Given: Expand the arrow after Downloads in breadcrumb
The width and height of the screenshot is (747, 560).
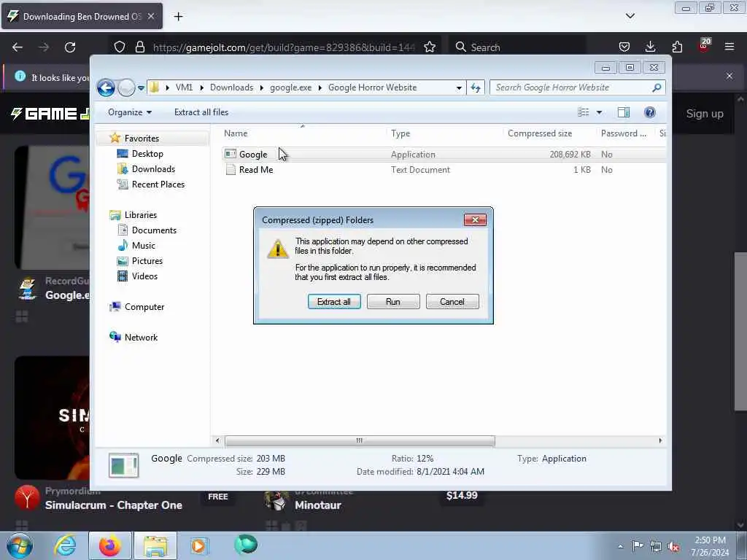Looking at the screenshot, I should (x=262, y=87).
